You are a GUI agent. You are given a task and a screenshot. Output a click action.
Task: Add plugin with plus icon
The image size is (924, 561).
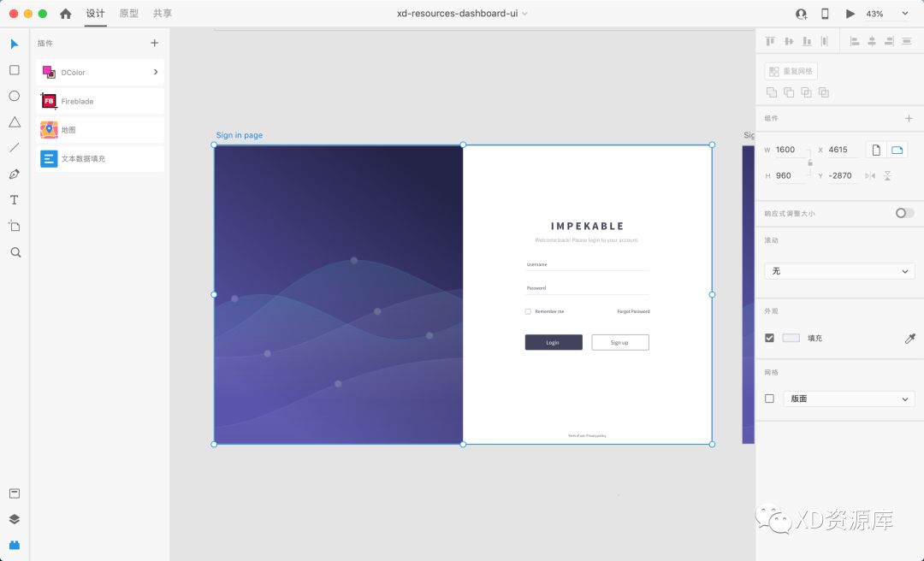(x=154, y=43)
